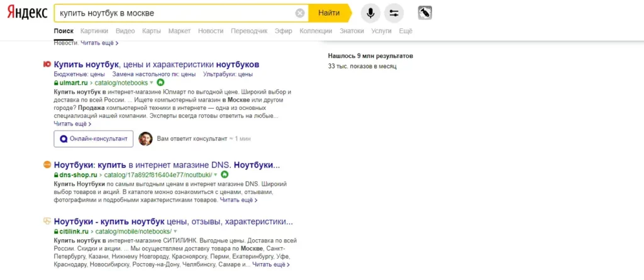
Task: Click the green badge next to ulmart.ru URL
Action: tap(160, 82)
